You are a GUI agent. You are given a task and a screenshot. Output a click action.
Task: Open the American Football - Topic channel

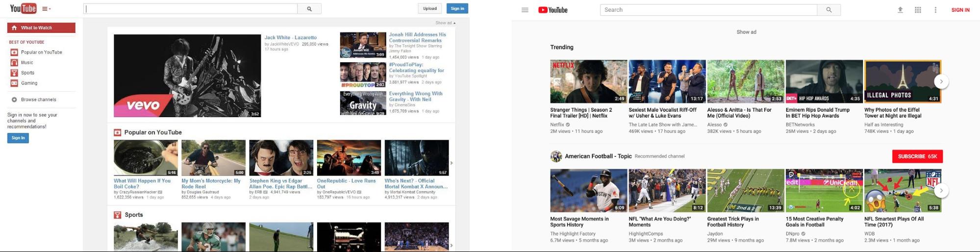pos(598,156)
